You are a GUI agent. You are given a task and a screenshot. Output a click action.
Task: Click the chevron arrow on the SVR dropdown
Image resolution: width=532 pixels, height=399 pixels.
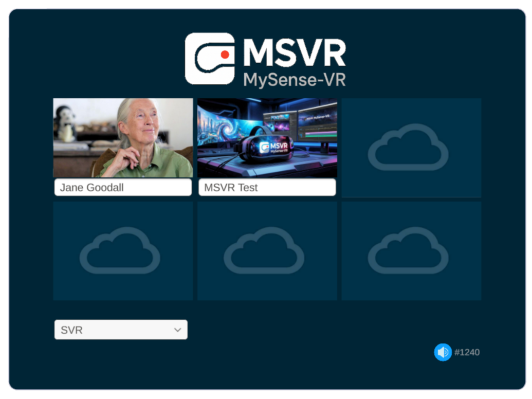point(178,330)
